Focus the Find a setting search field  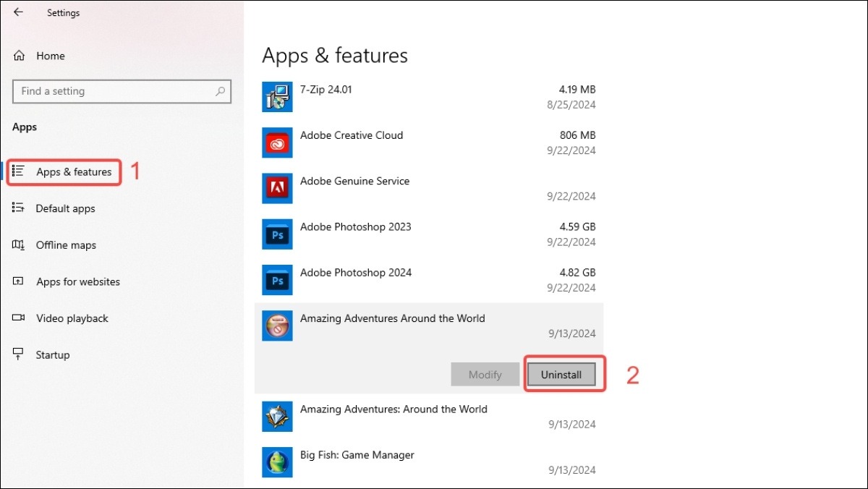click(122, 91)
